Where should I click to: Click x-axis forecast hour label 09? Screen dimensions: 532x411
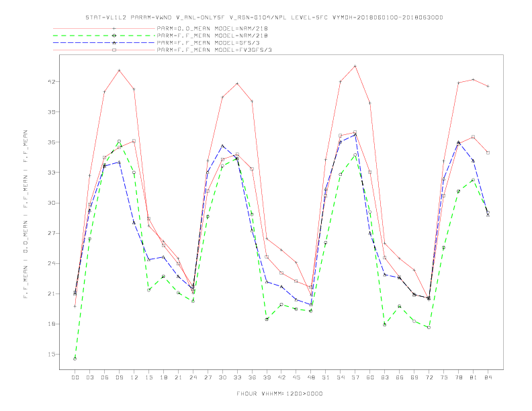coord(119,377)
